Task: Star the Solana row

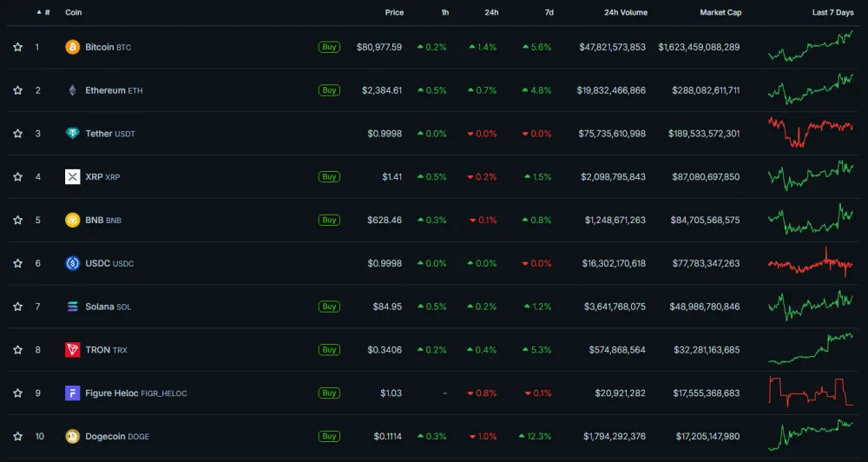Action: coord(17,307)
